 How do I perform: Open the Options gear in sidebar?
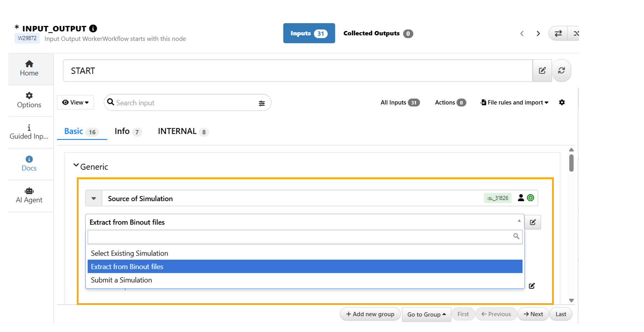tap(29, 96)
